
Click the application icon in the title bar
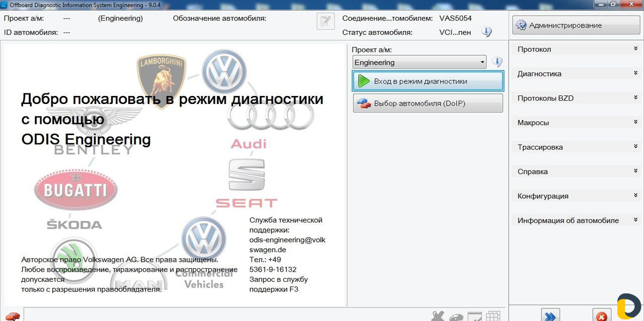(x=5, y=5)
